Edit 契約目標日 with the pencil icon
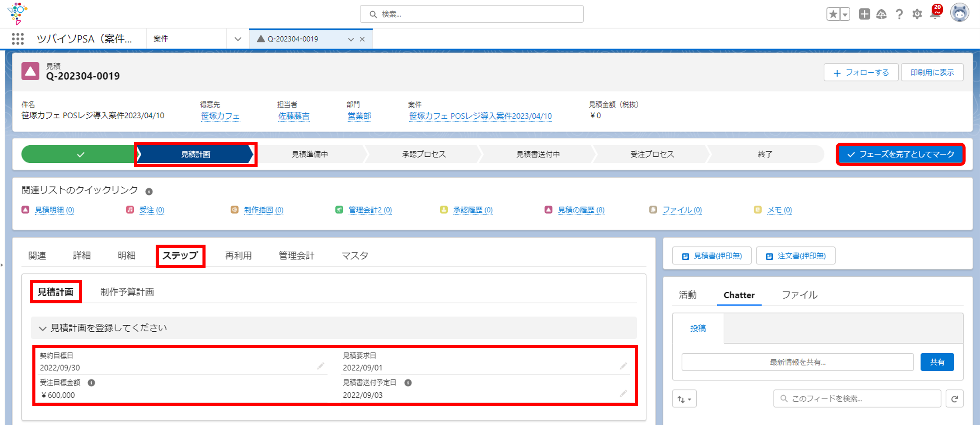 point(321,366)
